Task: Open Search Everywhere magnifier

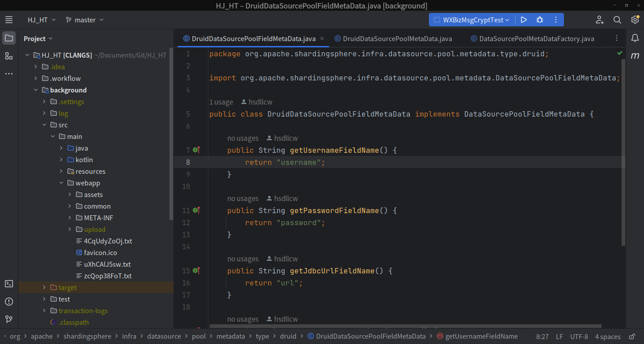Action: pos(617,20)
